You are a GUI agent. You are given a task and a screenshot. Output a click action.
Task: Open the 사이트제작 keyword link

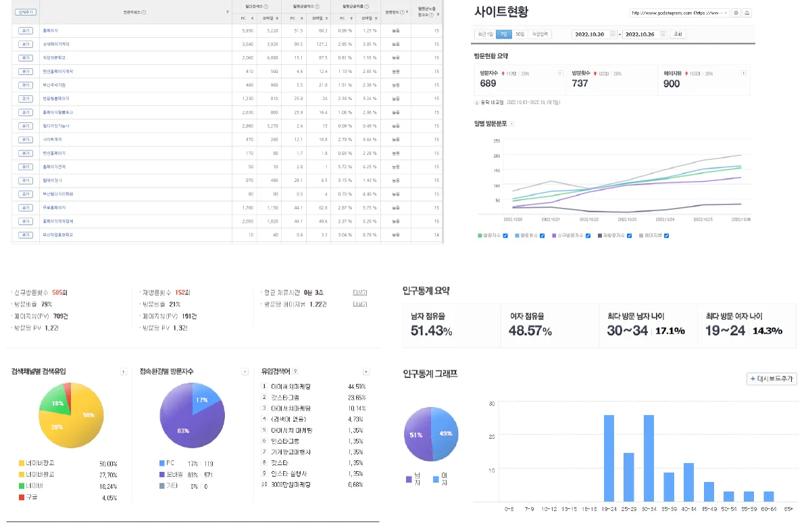tap(52, 140)
